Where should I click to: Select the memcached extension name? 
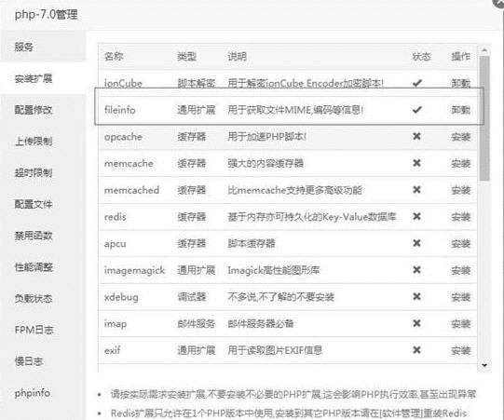(131, 190)
